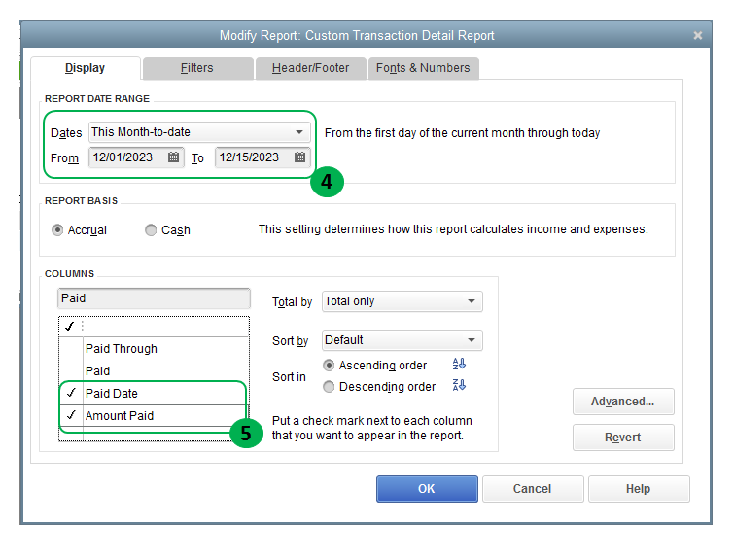This screenshot has height=560, width=735.
Task: Click the ascending A-Z sort icon
Action: pyautogui.click(x=459, y=364)
